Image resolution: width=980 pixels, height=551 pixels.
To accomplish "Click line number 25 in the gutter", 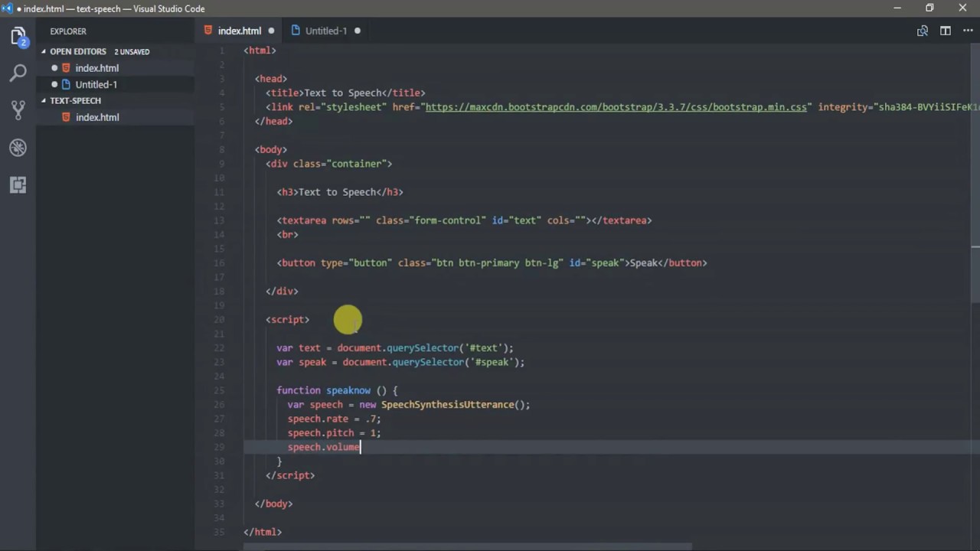I will [220, 390].
